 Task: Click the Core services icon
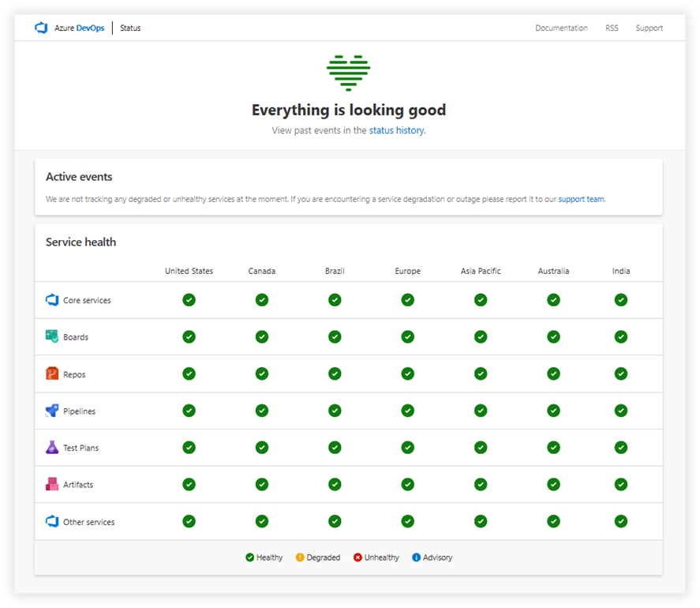(x=51, y=299)
